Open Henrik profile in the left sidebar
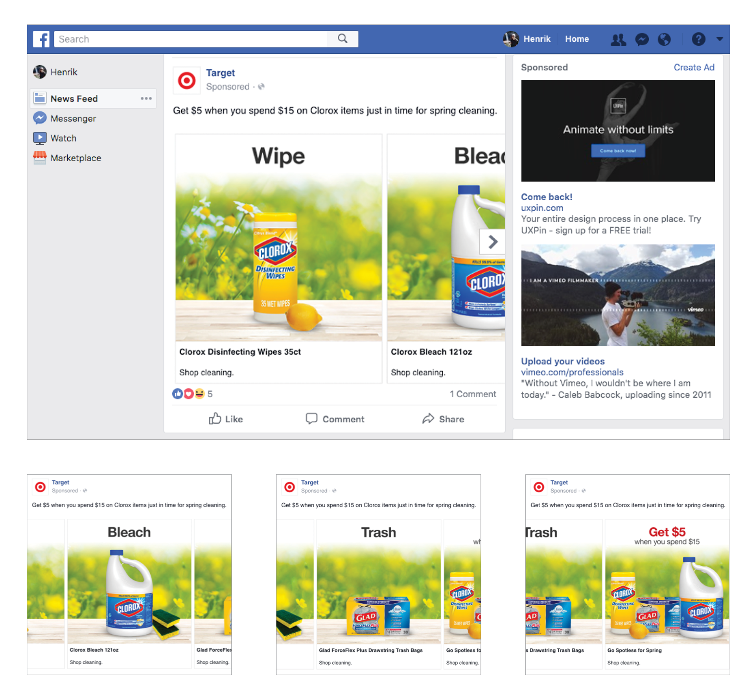755x700 pixels. click(55, 72)
